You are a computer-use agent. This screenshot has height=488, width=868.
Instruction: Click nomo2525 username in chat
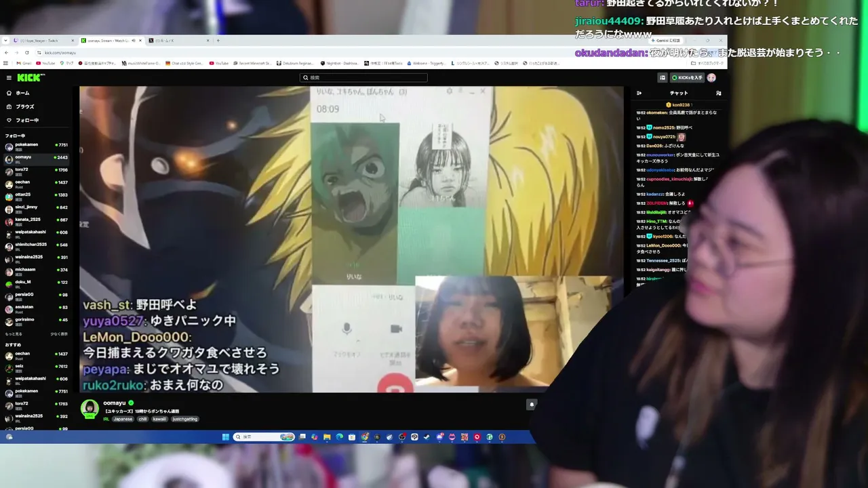click(663, 127)
